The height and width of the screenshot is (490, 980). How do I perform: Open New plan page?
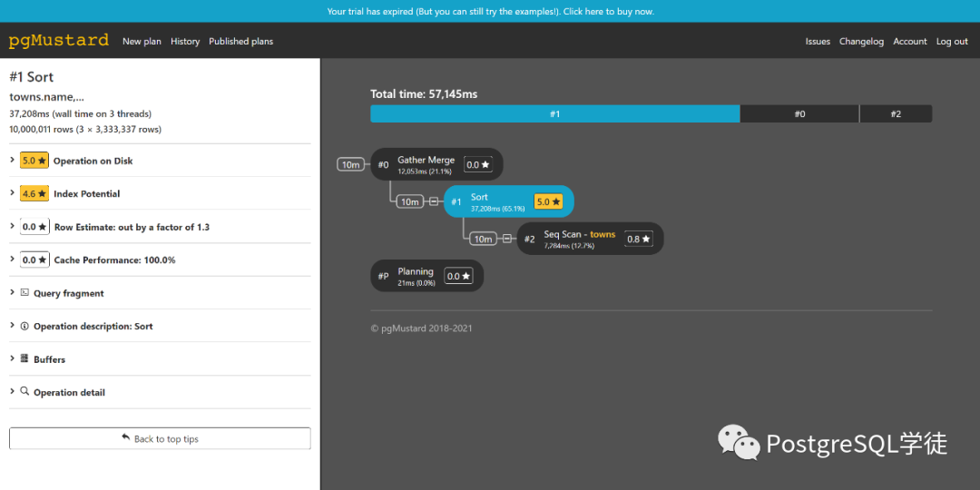click(142, 41)
